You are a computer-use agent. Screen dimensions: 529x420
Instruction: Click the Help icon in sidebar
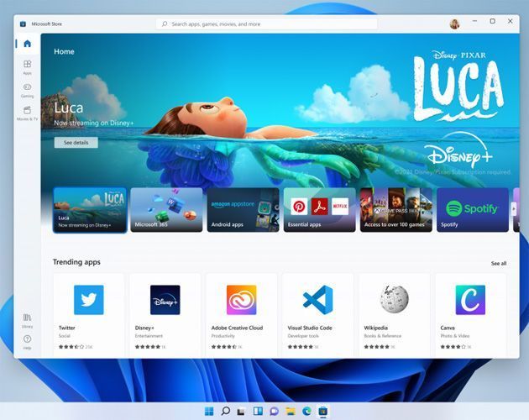pyautogui.click(x=27, y=340)
